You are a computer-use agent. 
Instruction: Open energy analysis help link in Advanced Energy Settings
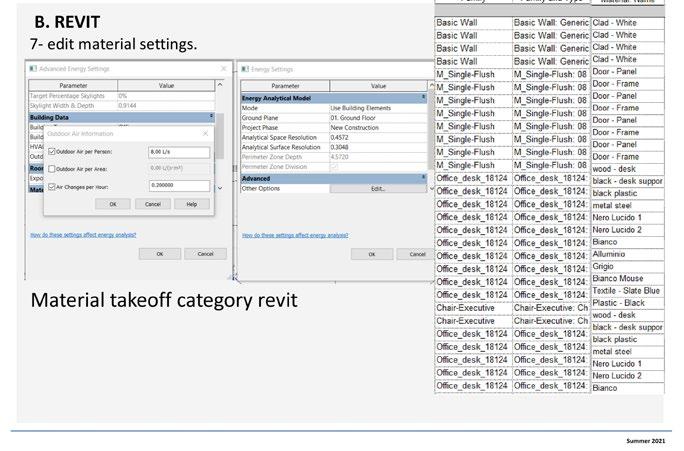(83, 235)
